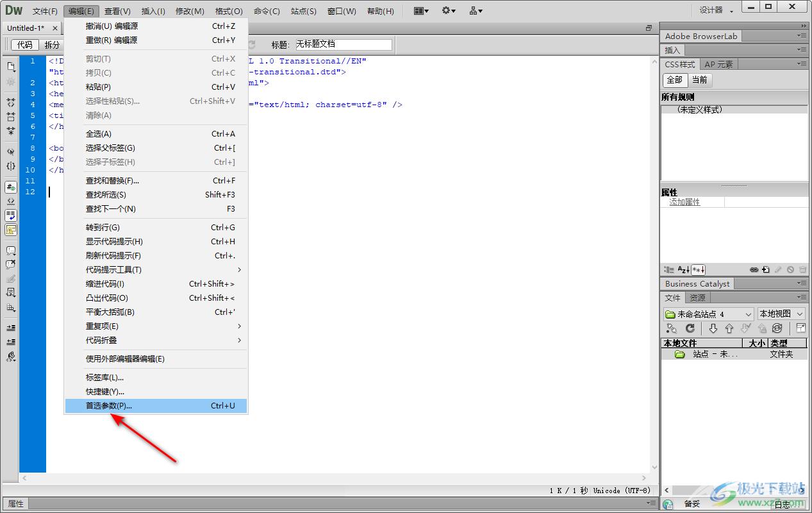Click the Collapse Selection icon
The width and height of the screenshot is (812, 513).
[11, 117]
